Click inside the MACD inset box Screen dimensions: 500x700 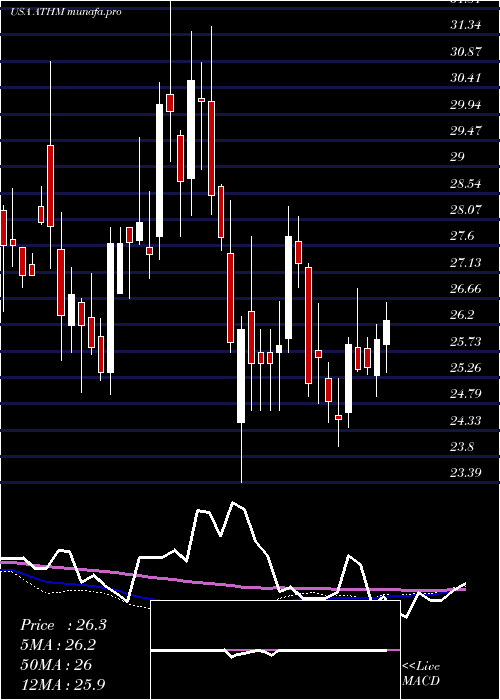click(x=275, y=650)
